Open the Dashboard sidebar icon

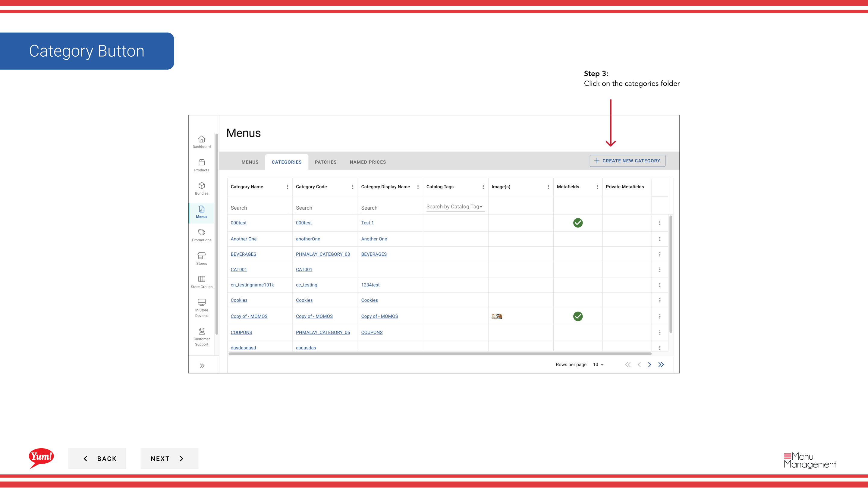202,142
